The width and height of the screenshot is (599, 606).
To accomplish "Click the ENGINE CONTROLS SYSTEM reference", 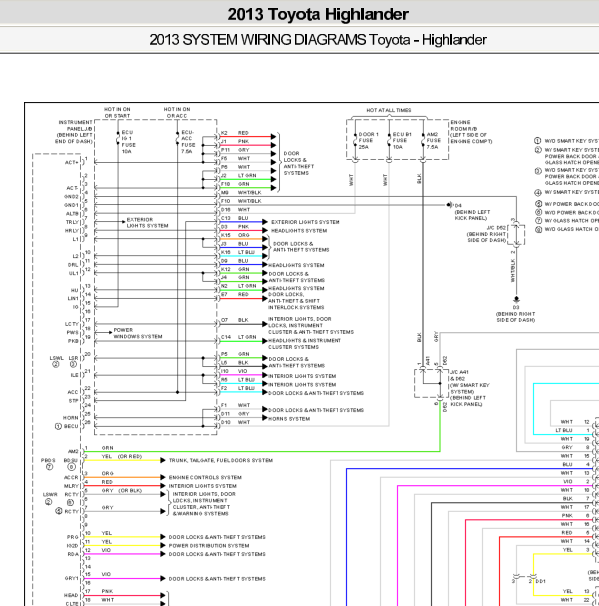I will (x=205, y=477).
